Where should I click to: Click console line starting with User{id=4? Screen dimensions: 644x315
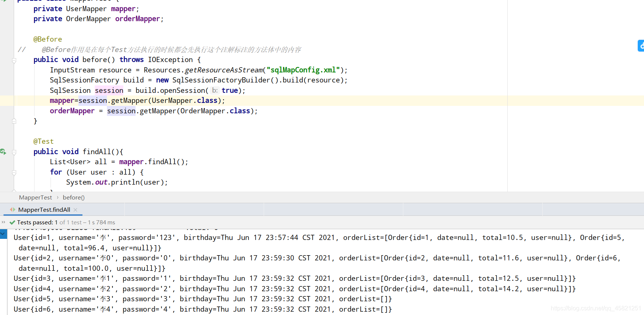click(295, 289)
